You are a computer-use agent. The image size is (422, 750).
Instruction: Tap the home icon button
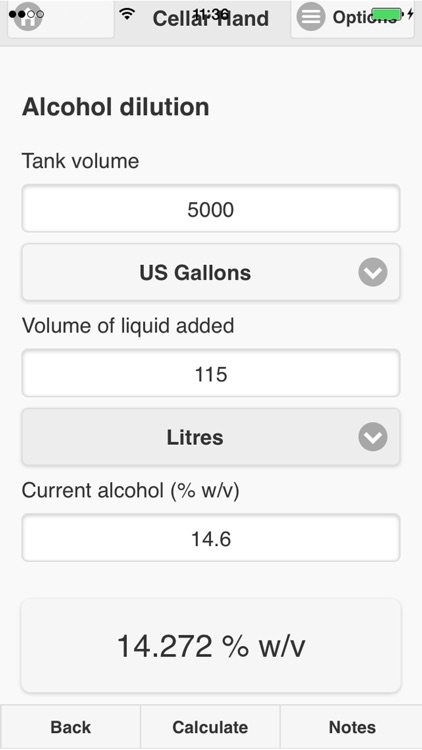pos(28,17)
